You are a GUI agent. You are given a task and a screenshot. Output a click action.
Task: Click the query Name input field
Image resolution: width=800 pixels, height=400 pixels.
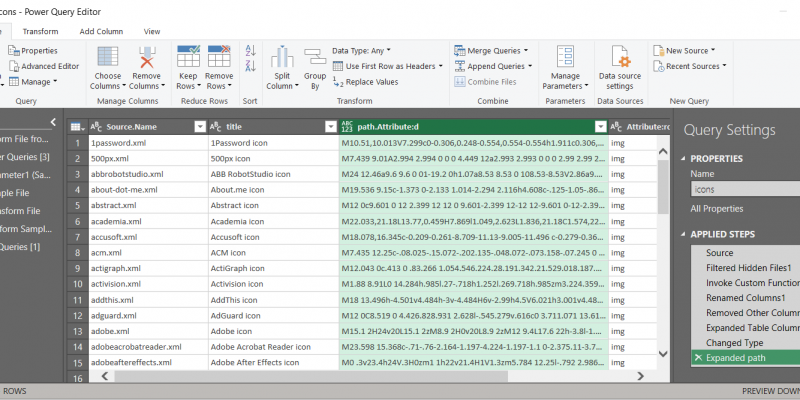coord(745,189)
